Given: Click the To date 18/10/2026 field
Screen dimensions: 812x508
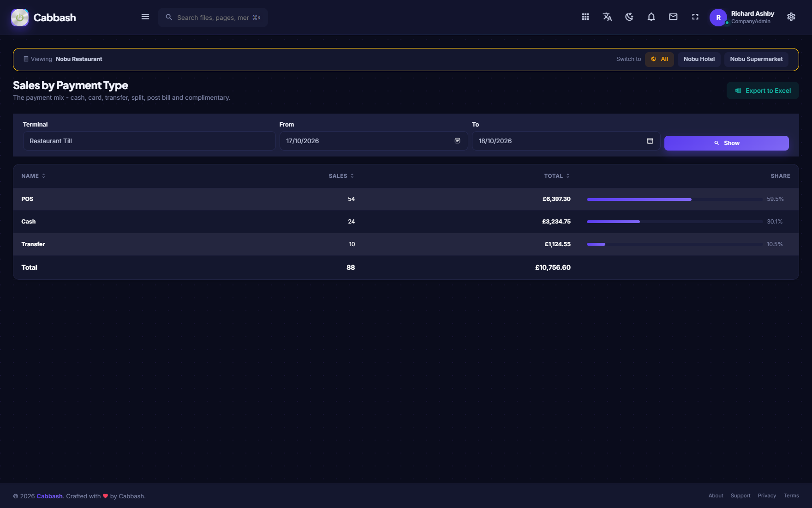Looking at the screenshot, I should click(x=566, y=141).
